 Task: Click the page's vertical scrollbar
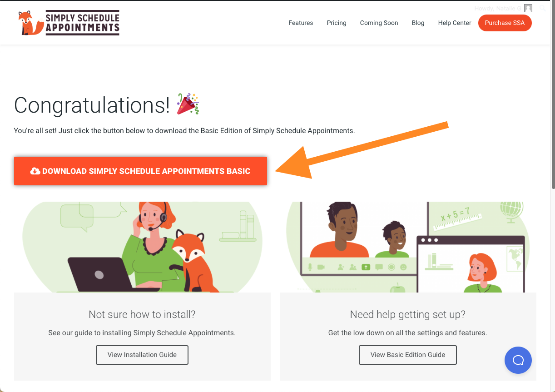552,114
